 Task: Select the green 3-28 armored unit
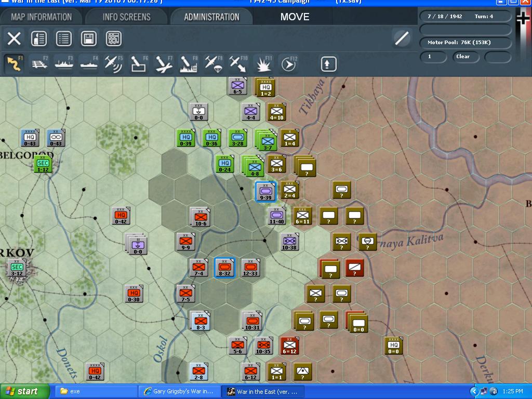[237, 138]
